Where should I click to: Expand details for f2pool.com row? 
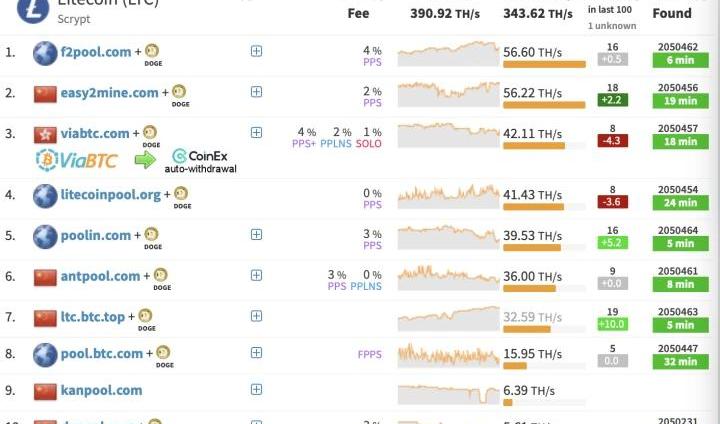click(256, 51)
